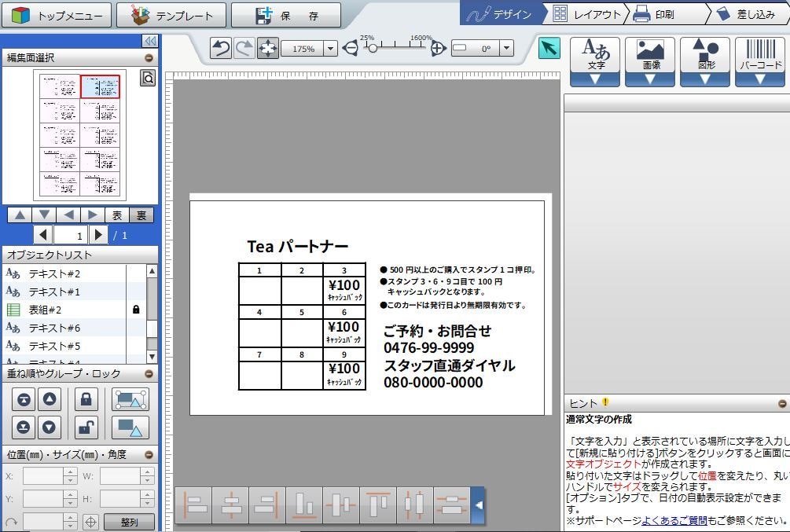Click the align bottom edges icon
Screen dimensions: 790x532
point(304,504)
